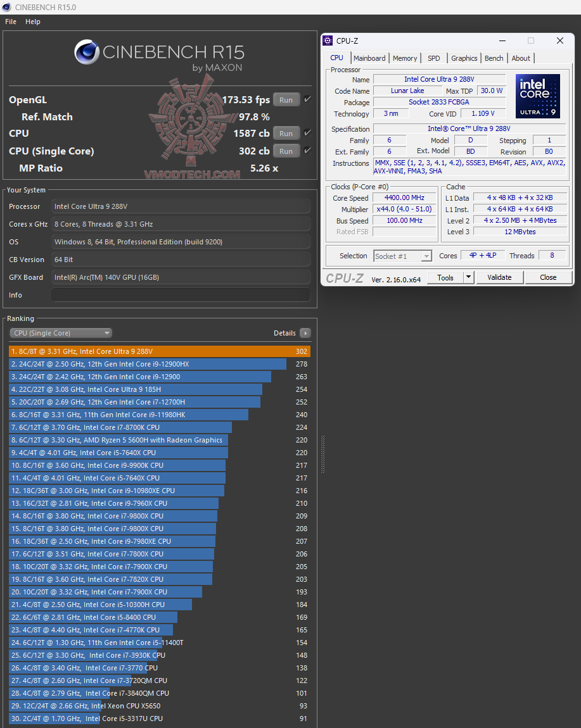Expand the ranking Details arrow

306,332
